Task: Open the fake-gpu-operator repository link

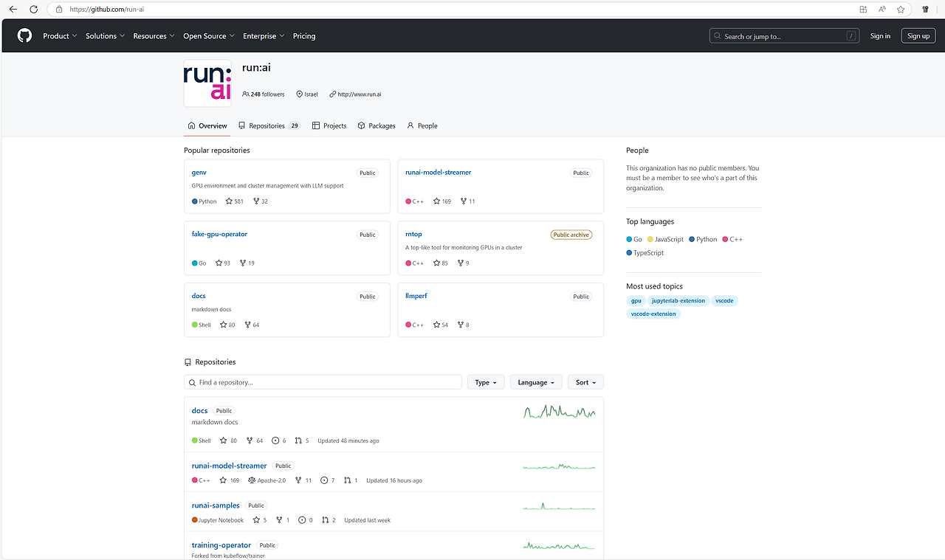Action: point(219,235)
